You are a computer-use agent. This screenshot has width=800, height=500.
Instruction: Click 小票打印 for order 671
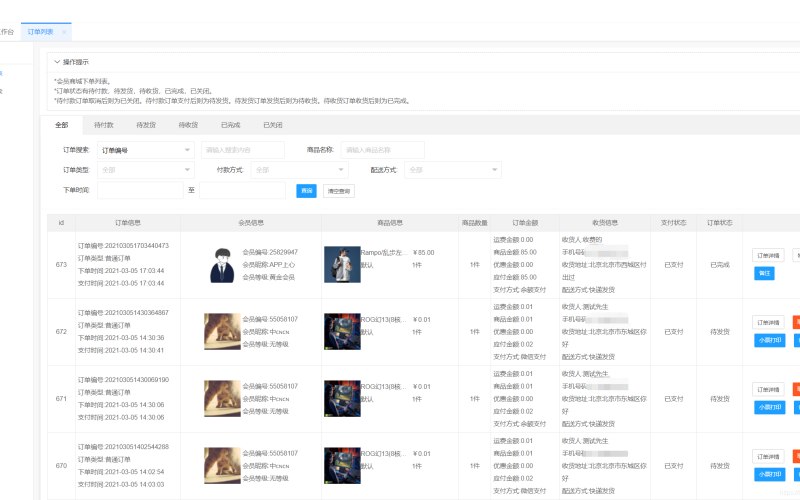click(x=769, y=408)
